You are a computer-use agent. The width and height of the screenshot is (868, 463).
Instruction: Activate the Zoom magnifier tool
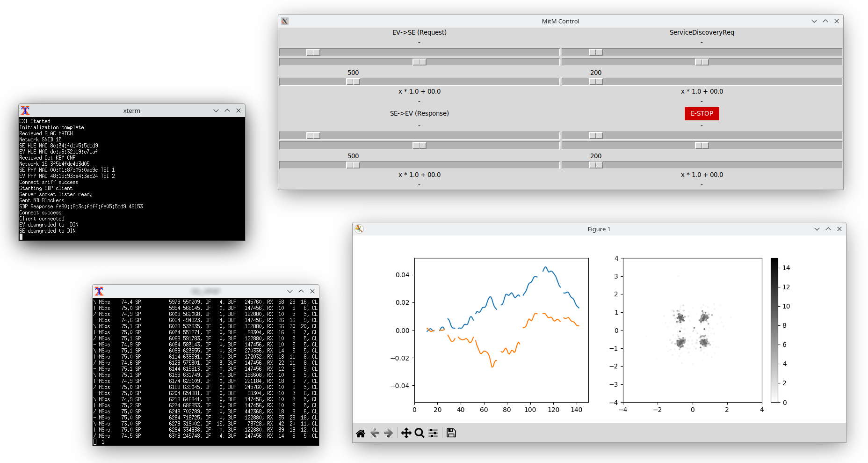click(420, 433)
